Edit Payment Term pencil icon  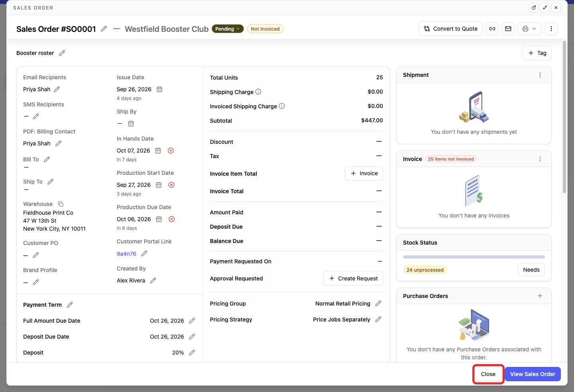pyautogui.click(x=70, y=305)
